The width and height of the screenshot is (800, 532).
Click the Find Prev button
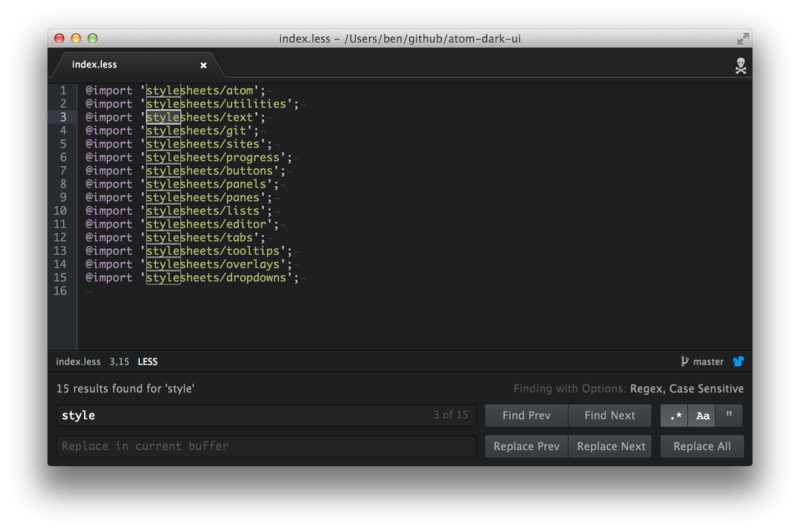click(x=526, y=416)
